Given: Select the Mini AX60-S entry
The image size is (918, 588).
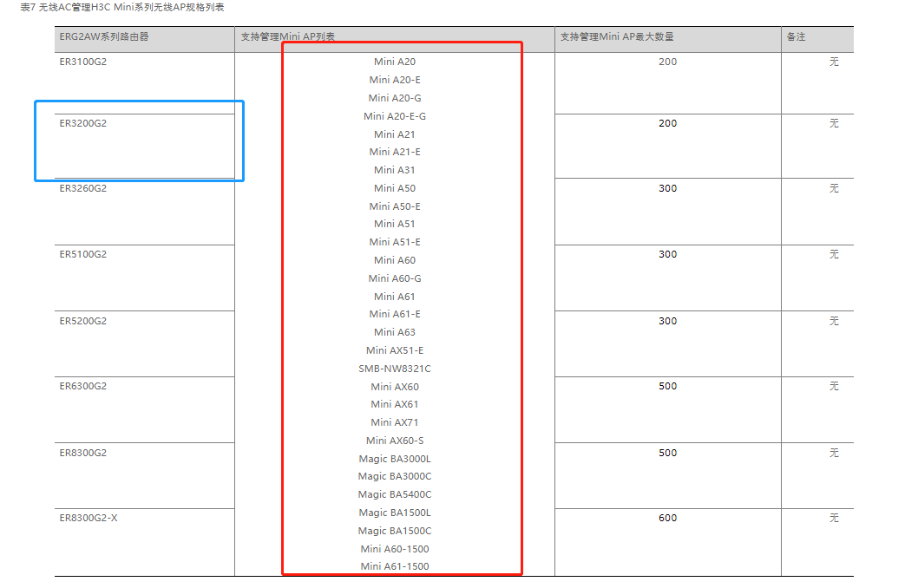Looking at the screenshot, I should pos(395,441).
